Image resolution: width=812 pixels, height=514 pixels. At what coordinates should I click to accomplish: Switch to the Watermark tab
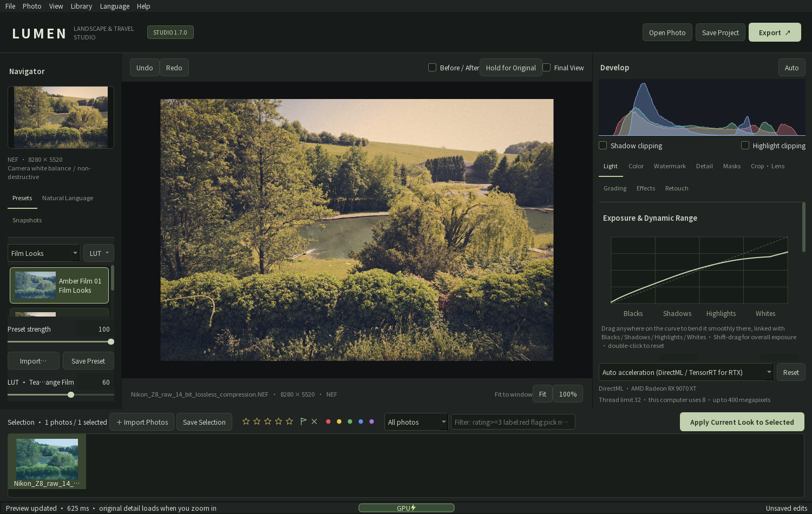tap(670, 166)
